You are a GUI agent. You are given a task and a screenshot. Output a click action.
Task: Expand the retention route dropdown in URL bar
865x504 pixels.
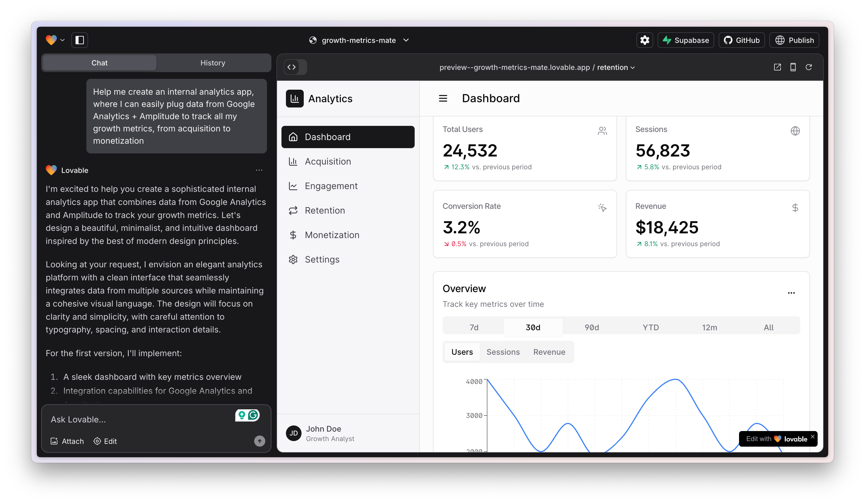tap(616, 67)
